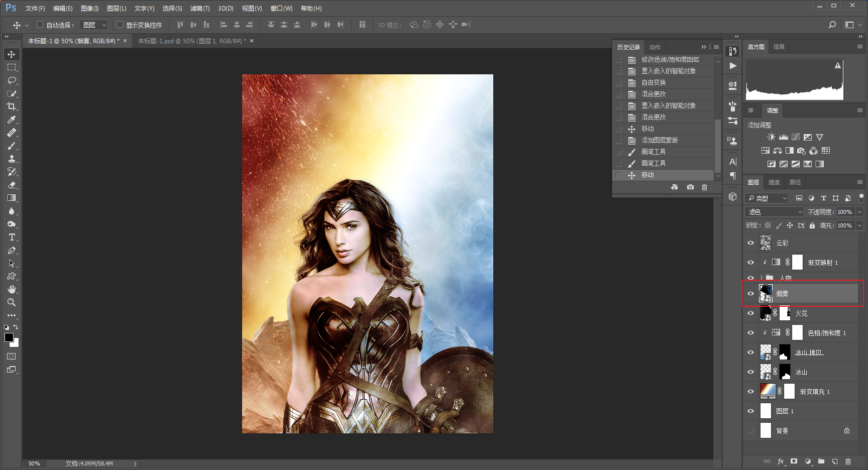This screenshot has height=470, width=868.
Task: Select the Lasso tool
Action: (x=12, y=80)
